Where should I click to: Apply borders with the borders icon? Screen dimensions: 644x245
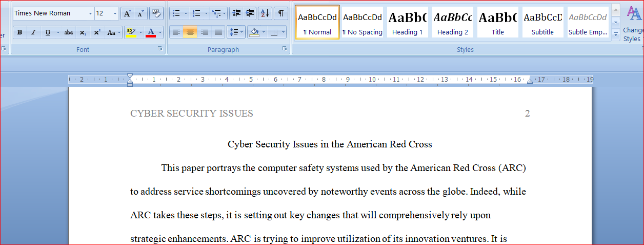click(x=274, y=32)
